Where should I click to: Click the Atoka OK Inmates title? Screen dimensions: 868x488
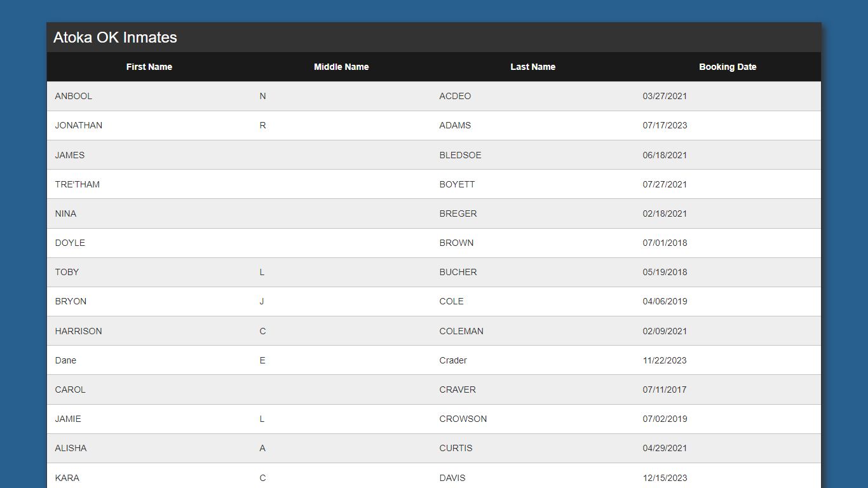coord(115,37)
